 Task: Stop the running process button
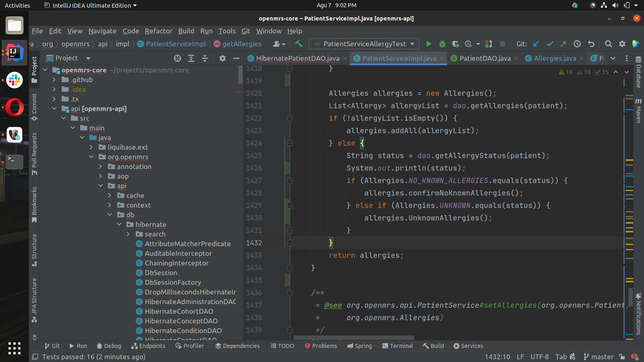pos(502,44)
